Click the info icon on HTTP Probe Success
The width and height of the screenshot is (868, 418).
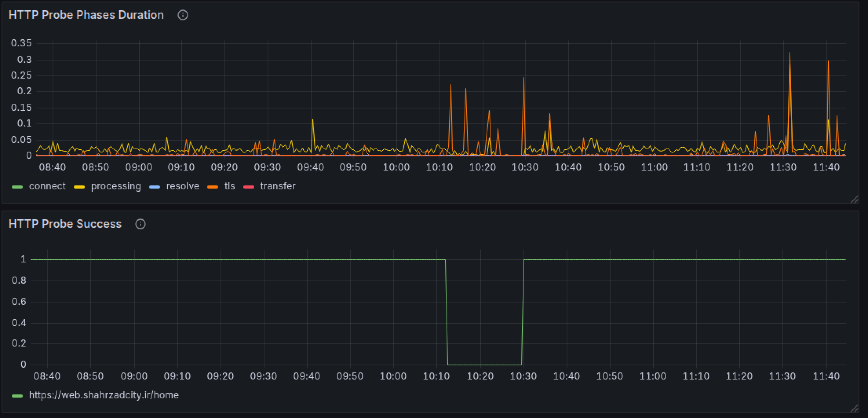(140, 224)
